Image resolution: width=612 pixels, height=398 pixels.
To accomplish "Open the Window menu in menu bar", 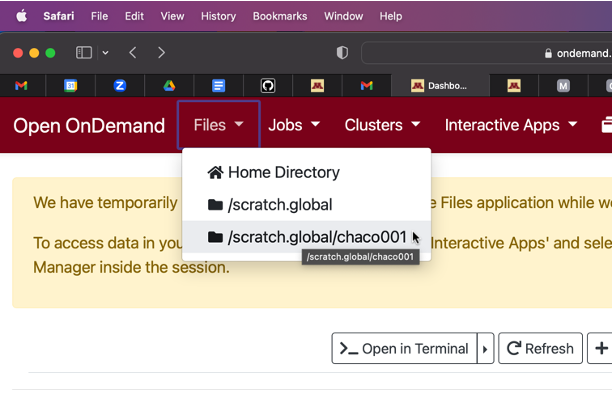I will (x=343, y=16).
